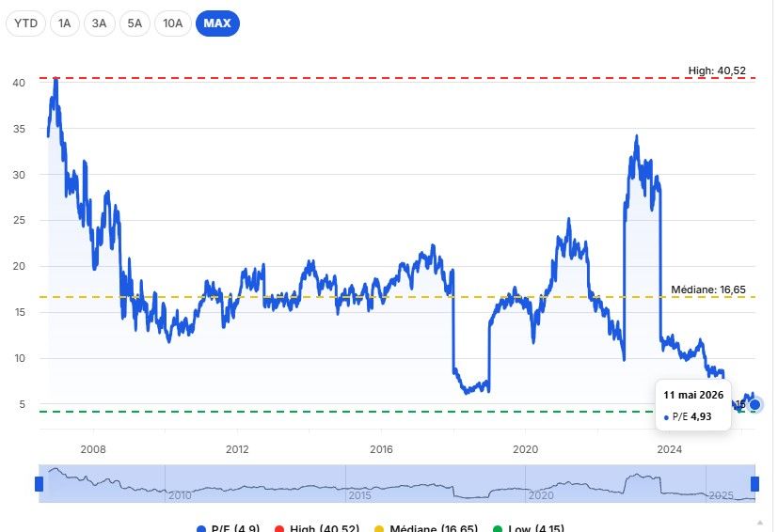Viewport: 778px width, 532px height.
Task: Select the 10A time range
Action: click(x=173, y=23)
